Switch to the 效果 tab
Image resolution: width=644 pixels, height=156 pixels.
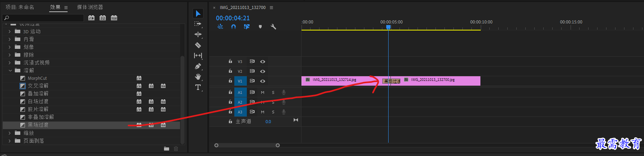(x=55, y=7)
